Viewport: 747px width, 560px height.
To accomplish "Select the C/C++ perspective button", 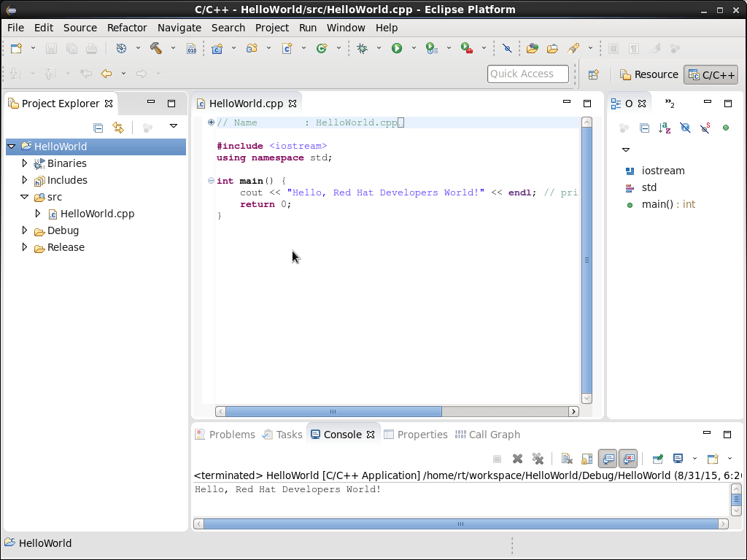I will [711, 74].
